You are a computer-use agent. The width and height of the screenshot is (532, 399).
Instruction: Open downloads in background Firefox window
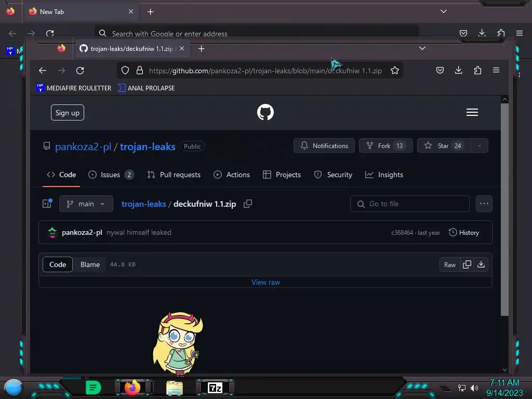pos(482,33)
